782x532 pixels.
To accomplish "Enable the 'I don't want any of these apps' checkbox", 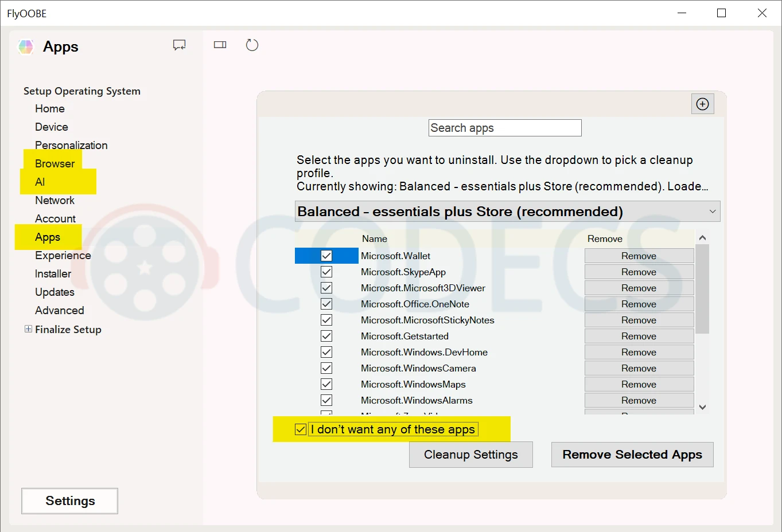I will (x=300, y=429).
